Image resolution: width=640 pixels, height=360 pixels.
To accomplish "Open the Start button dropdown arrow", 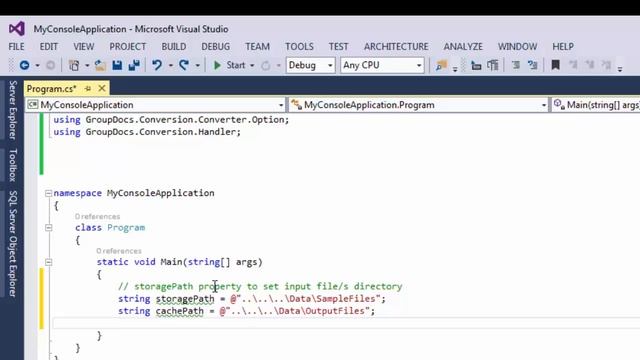I will [252, 65].
